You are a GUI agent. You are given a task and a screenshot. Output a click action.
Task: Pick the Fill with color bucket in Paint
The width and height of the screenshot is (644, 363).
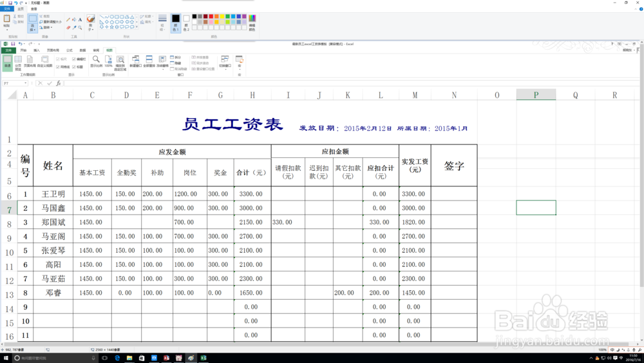pyautogui.click(x=74, y=20)
